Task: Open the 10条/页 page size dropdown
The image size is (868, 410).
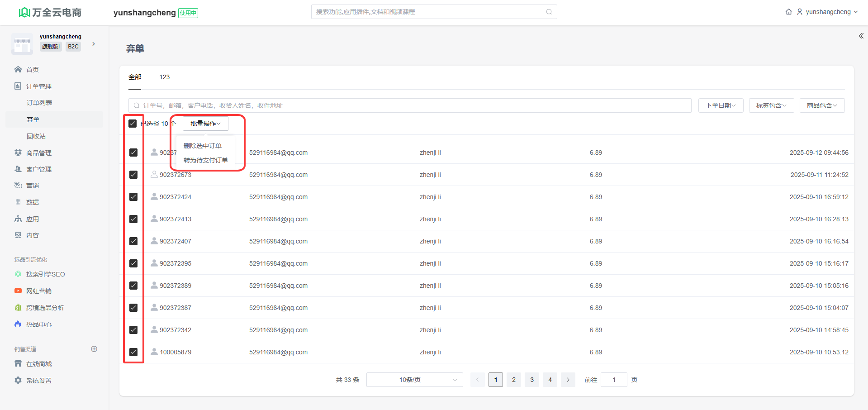Action: (x=414, y=380)
